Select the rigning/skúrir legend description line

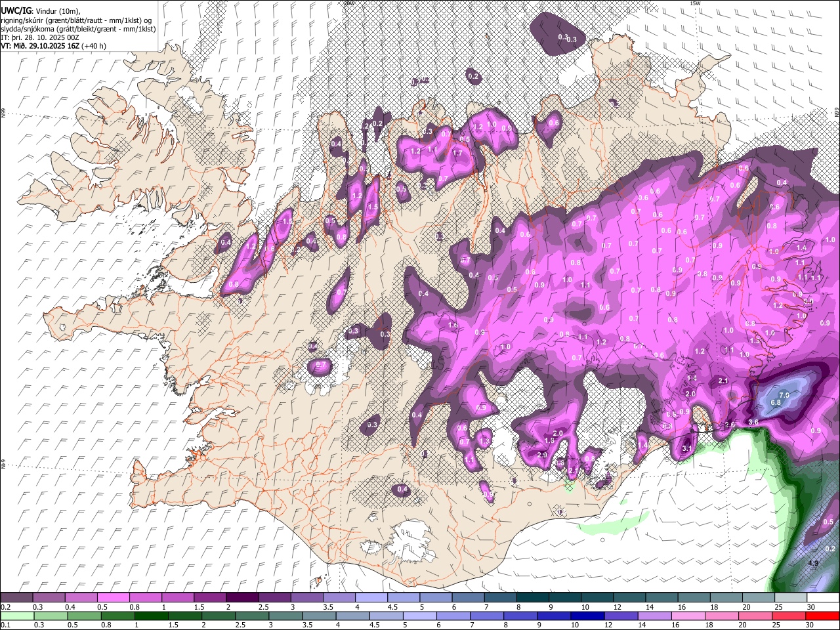[x=75, y=20]
